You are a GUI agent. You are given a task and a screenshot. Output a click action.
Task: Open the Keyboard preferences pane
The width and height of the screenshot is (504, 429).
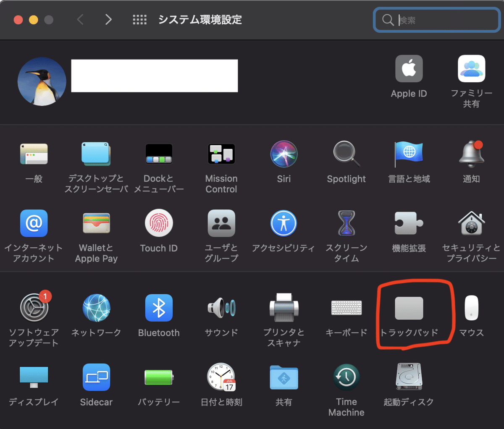pyautogui.click(x=346, y=308)
